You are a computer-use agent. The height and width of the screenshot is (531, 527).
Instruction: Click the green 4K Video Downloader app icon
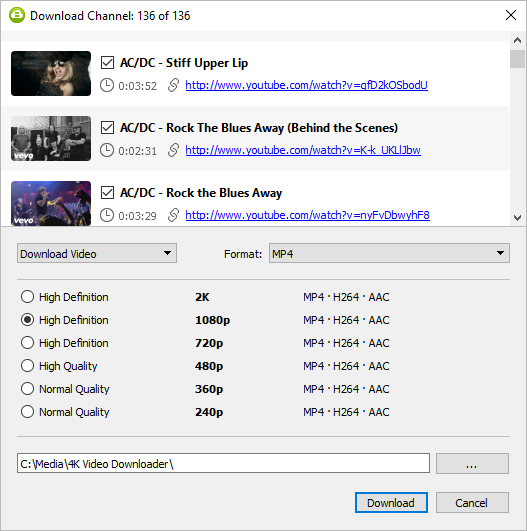pos(17,16)
